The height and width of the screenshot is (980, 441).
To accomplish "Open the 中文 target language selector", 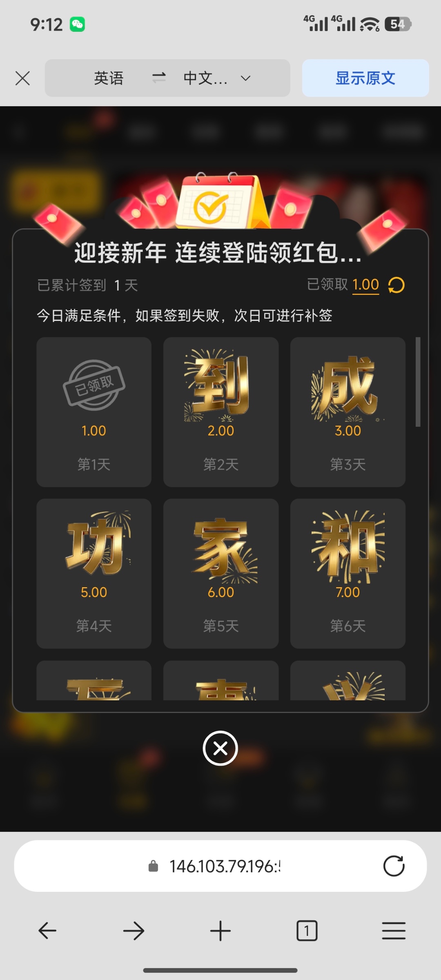I will 205,78.
